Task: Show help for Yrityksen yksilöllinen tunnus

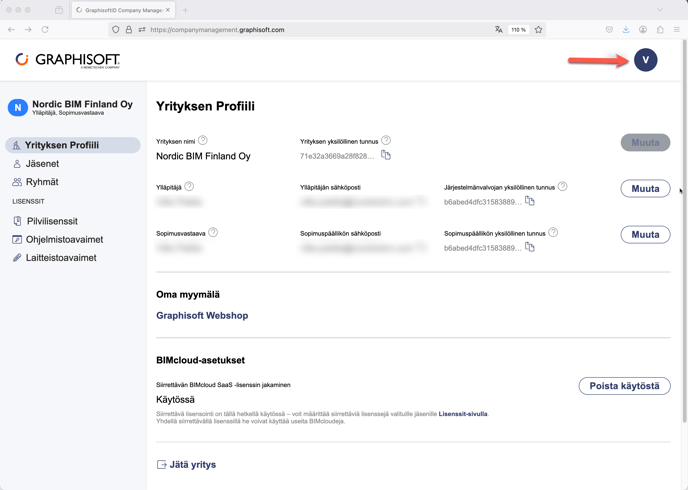Action: (386, 140)
